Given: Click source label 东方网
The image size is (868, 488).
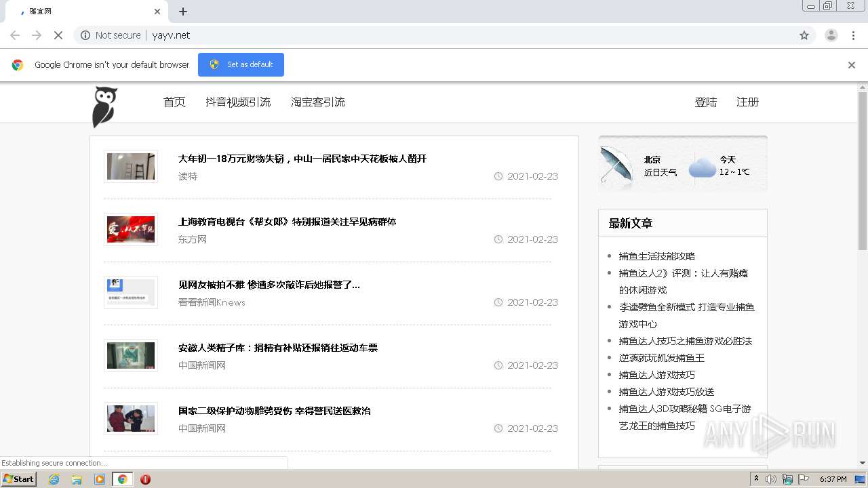Looking at the screenshot, I should (193, 239).
